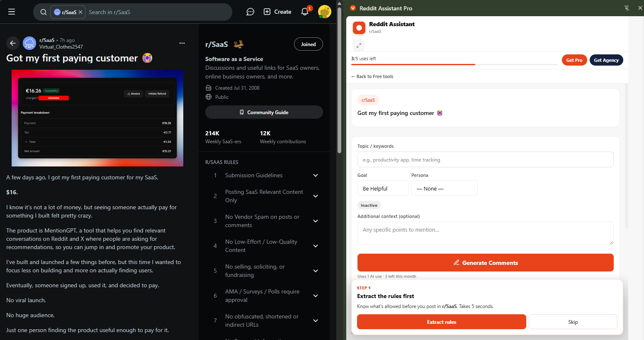Open Virtual_Clothes2547's user profile
This screenshot has height=340, width=644.
(61, 47)
